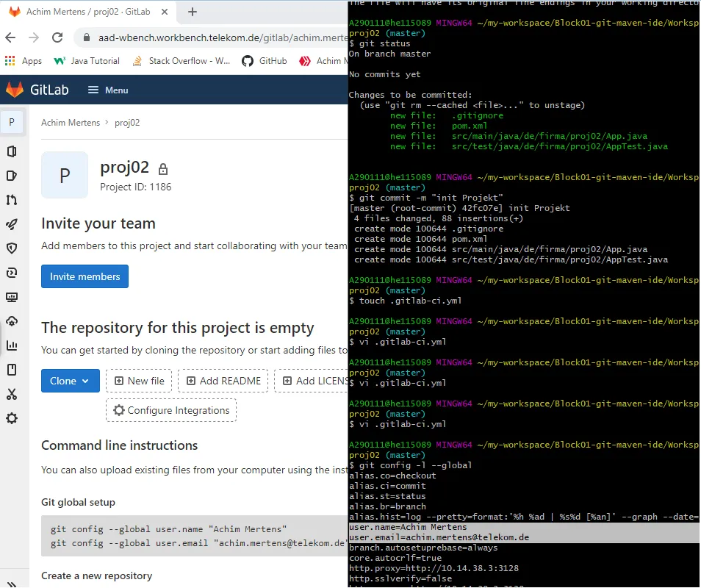Open Project information in the GitLab sidebar

pos(12,151)
